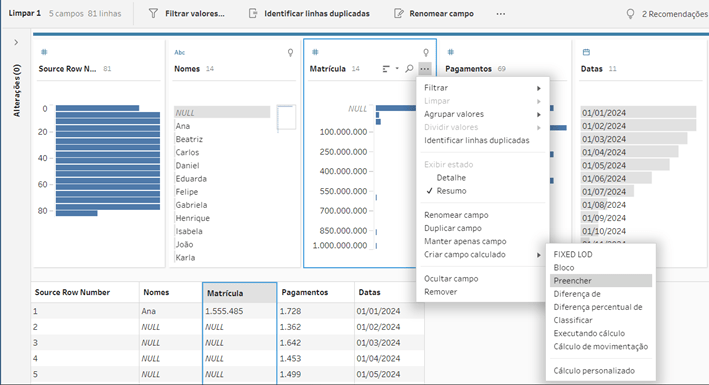Click the Identificar linhas duplicadas icon
This screenshot has height=385, width=709.
coord(253,14)
